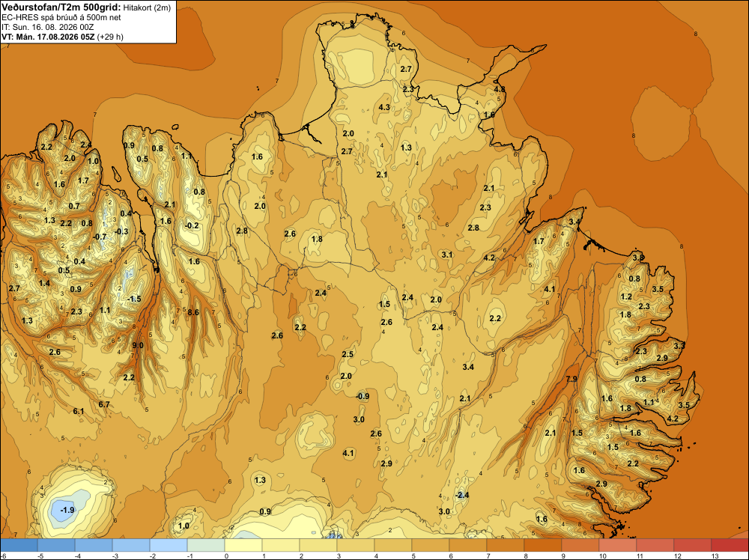The width and height of the screenshot is (749, 560).
Task: Click the 0.7 temperature value
Action: (x=74, y=206)
